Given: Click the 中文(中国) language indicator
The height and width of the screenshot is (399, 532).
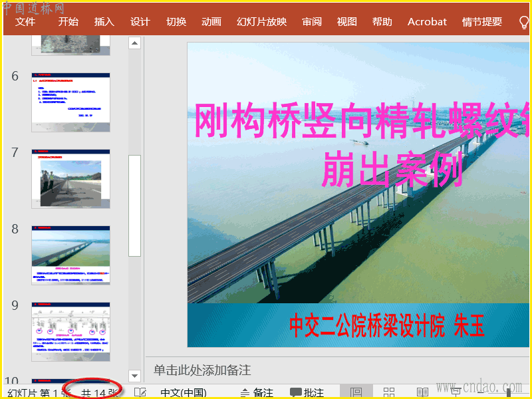Looking at the screenshot, I should tap(184, 392).
